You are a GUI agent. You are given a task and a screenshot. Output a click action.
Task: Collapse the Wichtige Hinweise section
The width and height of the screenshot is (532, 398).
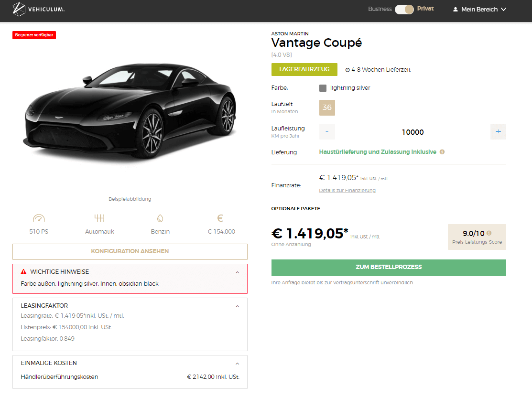[238, 272]
